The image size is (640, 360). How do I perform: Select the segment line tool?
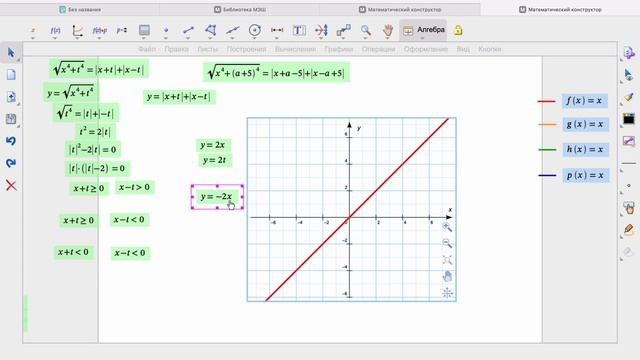click(188, 30)
